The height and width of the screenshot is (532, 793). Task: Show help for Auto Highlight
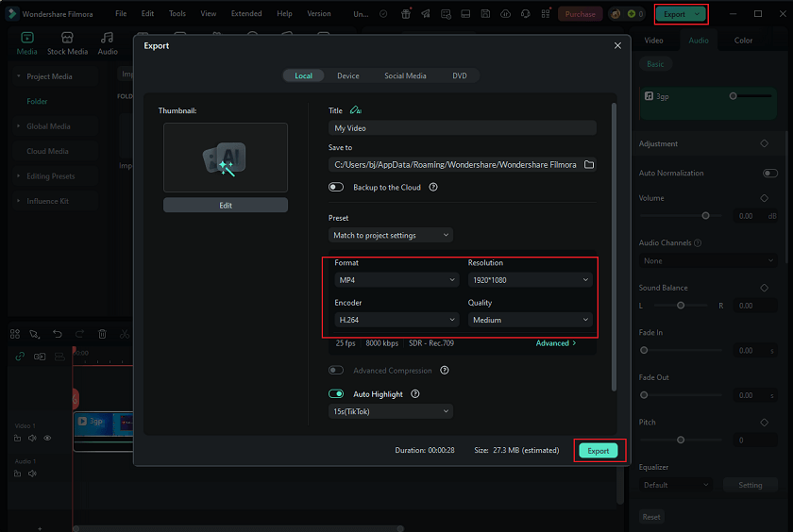[x=415, y=394]
